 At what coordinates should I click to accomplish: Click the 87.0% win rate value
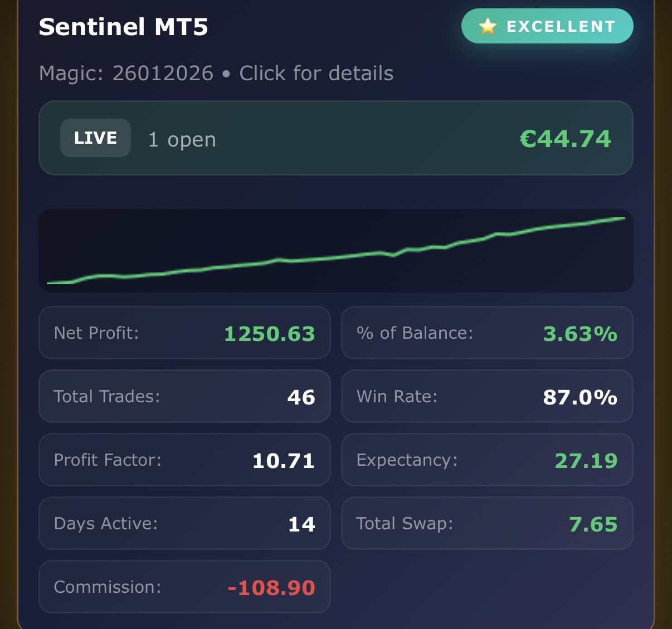coord(580,397)
